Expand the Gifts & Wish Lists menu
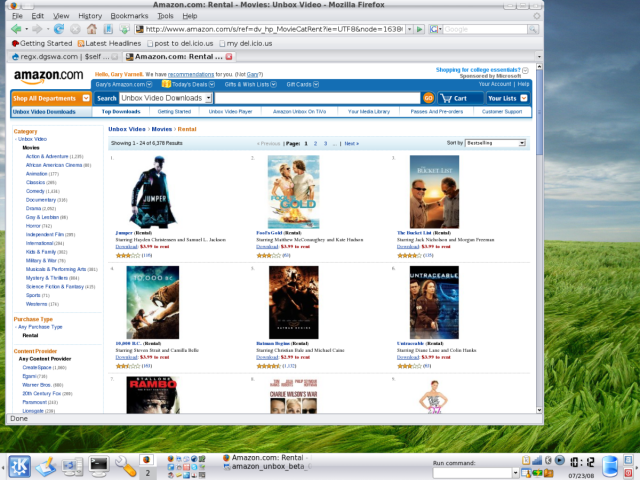The width and height of the screenshot is (640, 480). click(x=273, y=84)
